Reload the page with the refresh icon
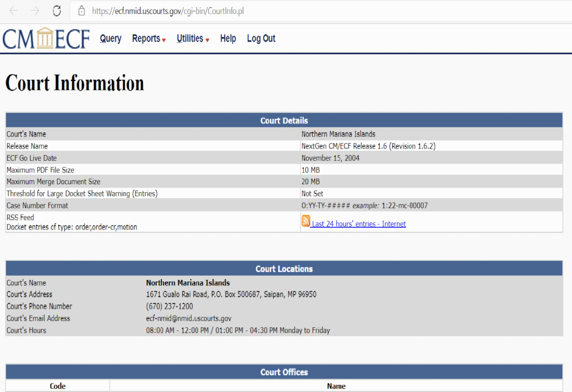The height and width of the screenshot is (392, 572). pyautogui.click(x=56, y=11)
